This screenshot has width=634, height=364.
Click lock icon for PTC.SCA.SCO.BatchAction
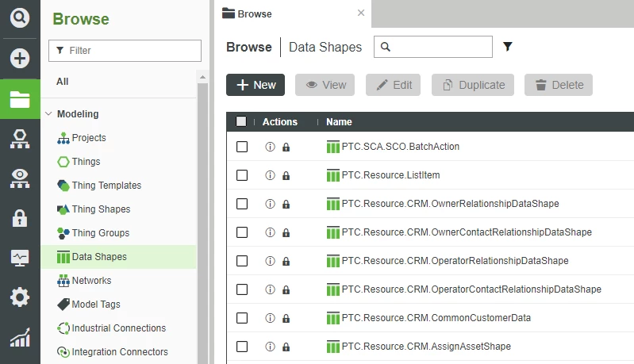[286, 147]
